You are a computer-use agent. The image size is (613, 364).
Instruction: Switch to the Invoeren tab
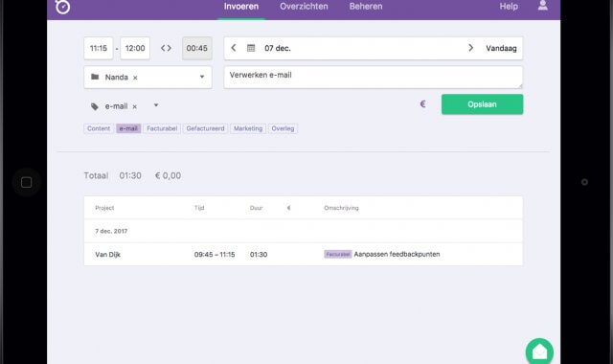tap(241, 7)
